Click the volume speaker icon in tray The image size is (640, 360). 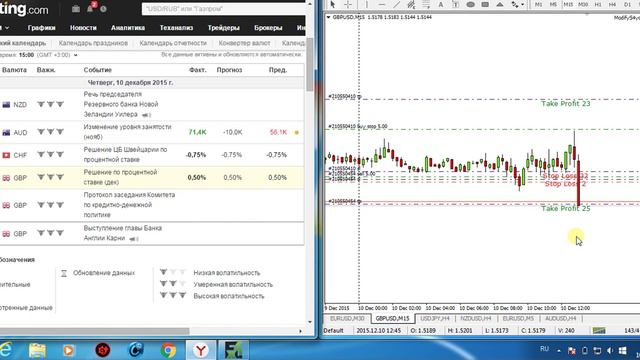click(x=610, y=351)
